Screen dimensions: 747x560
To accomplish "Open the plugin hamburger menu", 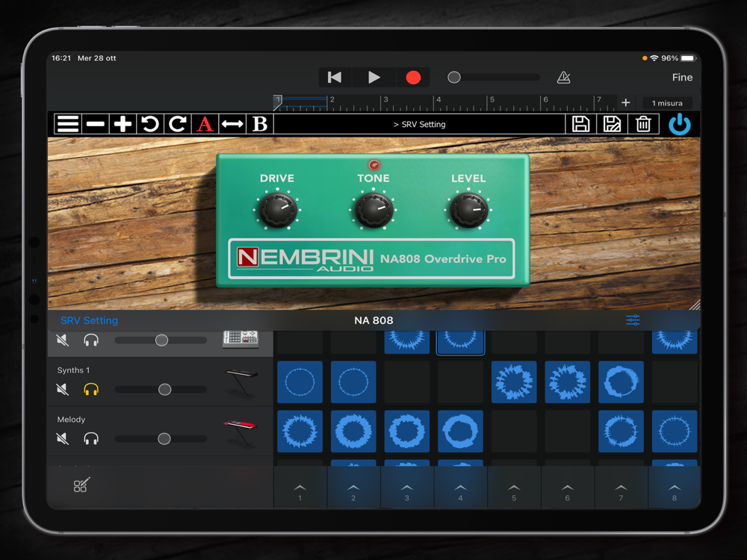I will 68,124.
